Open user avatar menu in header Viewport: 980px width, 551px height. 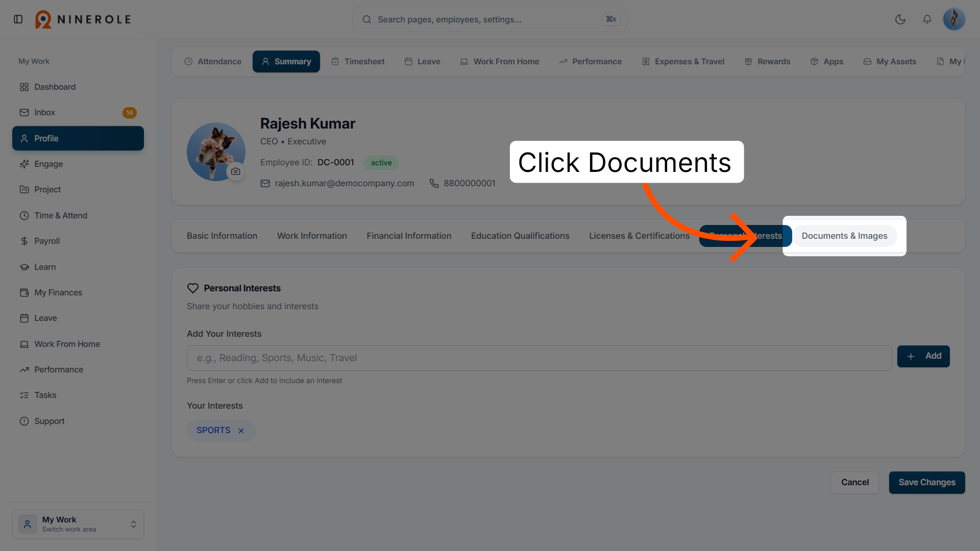point(954,19)
